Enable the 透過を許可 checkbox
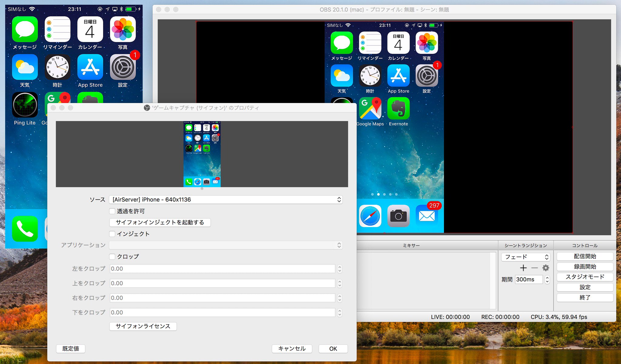 click(112, 211)
